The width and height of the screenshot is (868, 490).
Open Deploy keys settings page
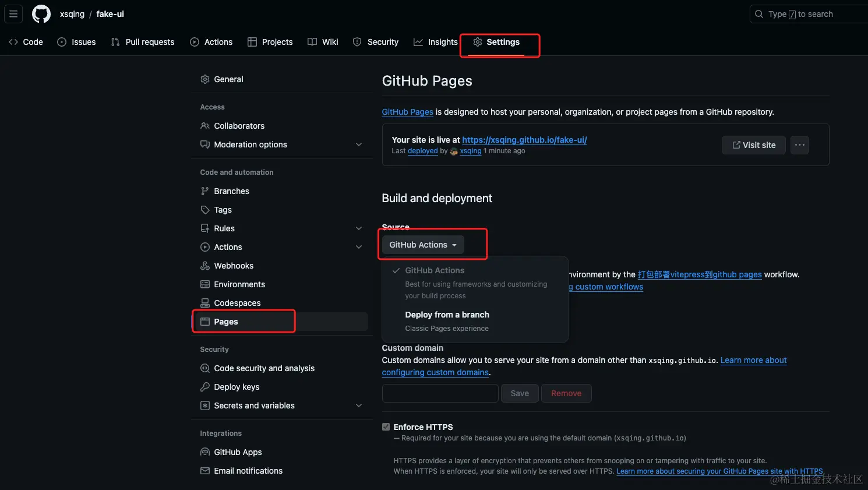282,387
